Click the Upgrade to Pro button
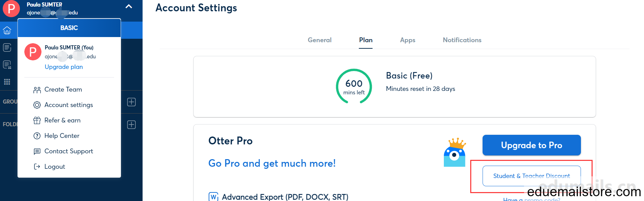644x201 pixels. (x=532, y=145)
